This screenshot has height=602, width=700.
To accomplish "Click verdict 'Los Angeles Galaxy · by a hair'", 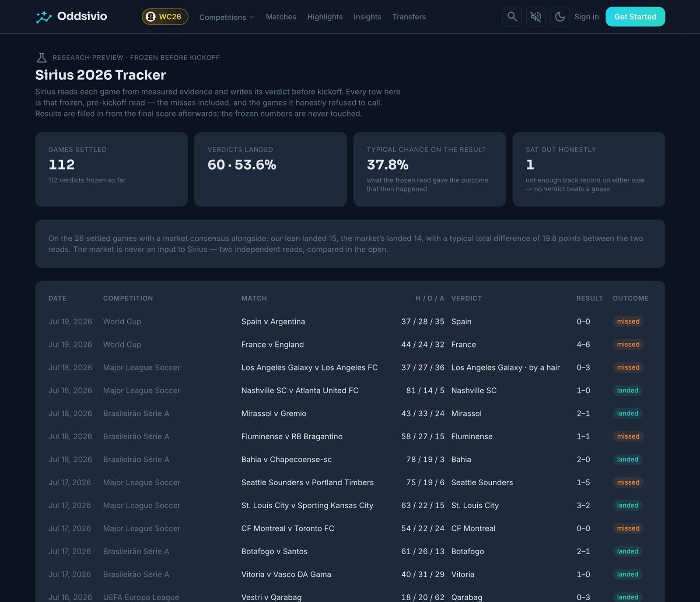I will (x=505, y=367).
